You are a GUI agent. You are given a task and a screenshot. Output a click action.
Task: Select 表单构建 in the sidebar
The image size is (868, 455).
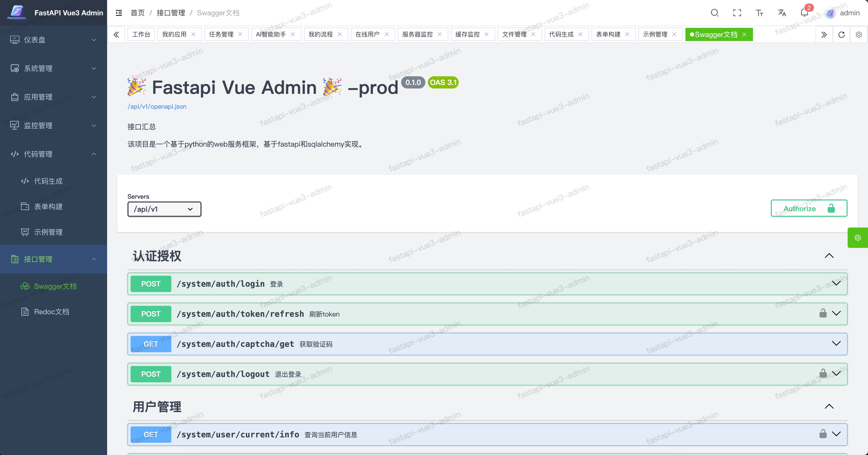(x=54, y=207)
